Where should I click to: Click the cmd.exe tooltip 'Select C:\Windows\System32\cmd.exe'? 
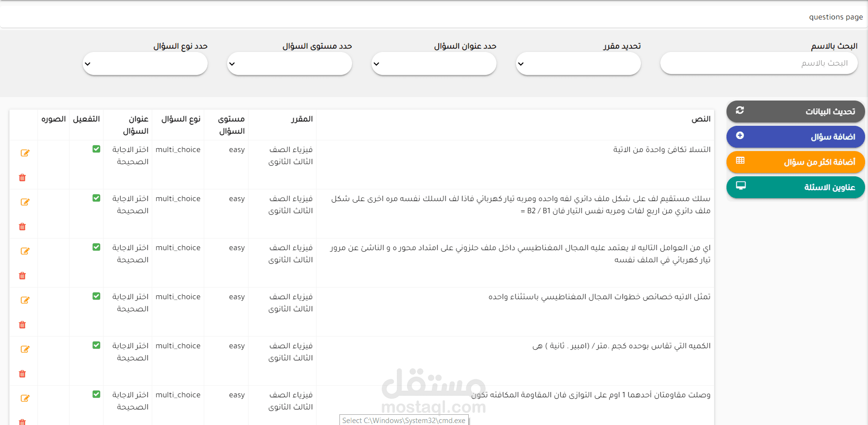[404, 420]
